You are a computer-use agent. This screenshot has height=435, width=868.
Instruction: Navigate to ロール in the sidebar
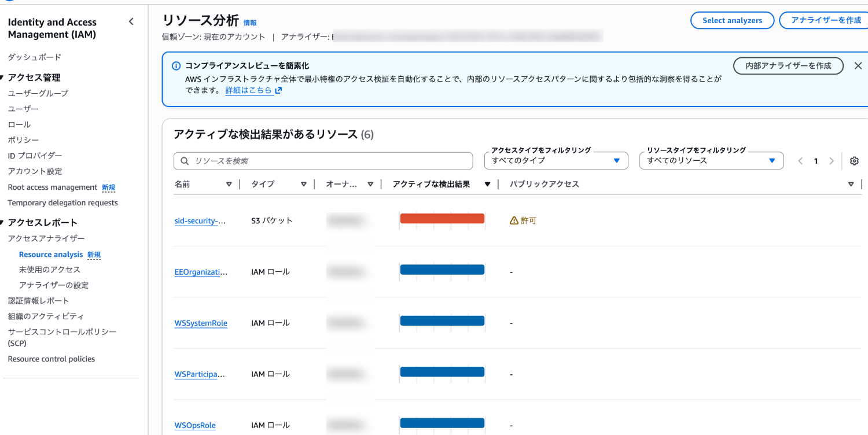point(19,124)
